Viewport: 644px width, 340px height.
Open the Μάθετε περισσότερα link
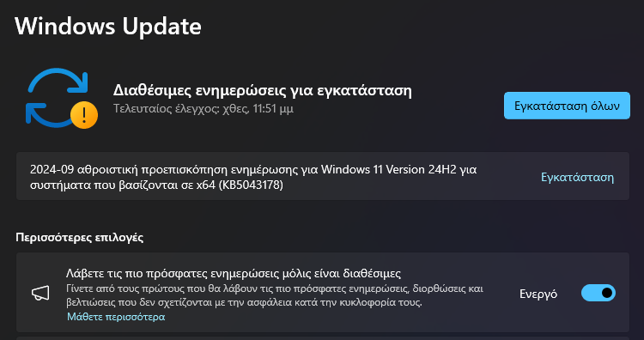click(116, 317)
